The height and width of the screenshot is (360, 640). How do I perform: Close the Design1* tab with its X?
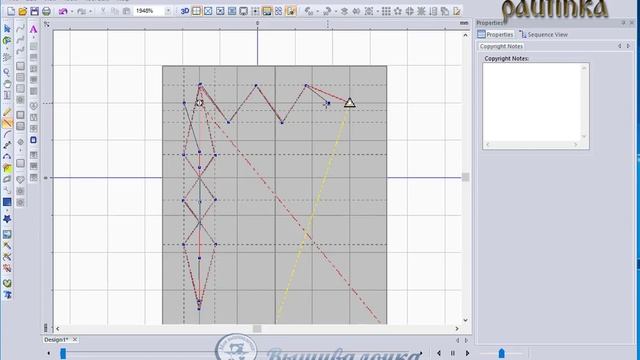[75, 340]
